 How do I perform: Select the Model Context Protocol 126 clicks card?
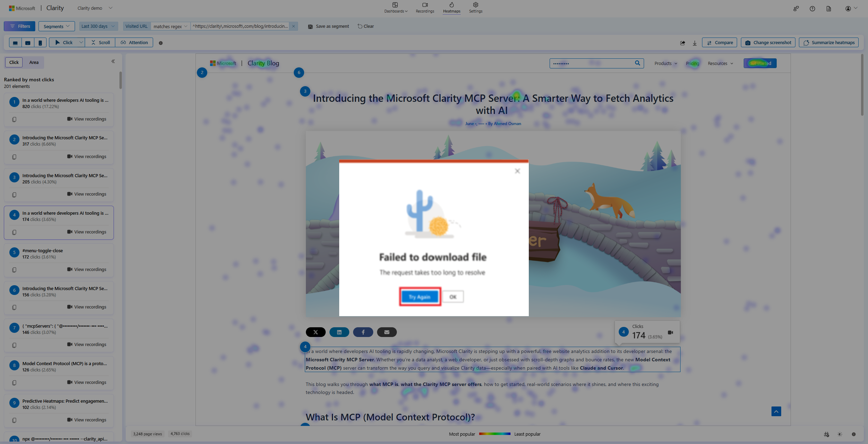click(59, 373)
